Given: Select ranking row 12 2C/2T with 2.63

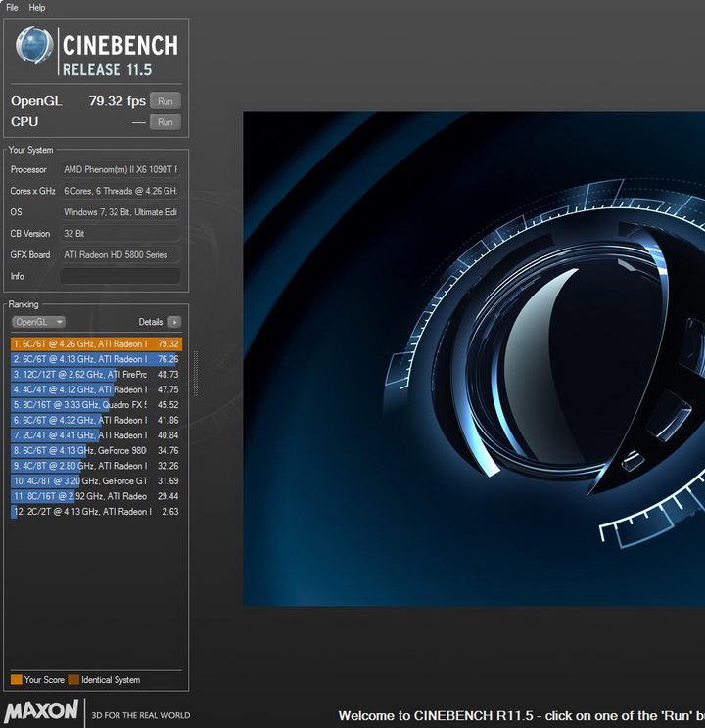Looking at the screenshot, I should [96, 512].
